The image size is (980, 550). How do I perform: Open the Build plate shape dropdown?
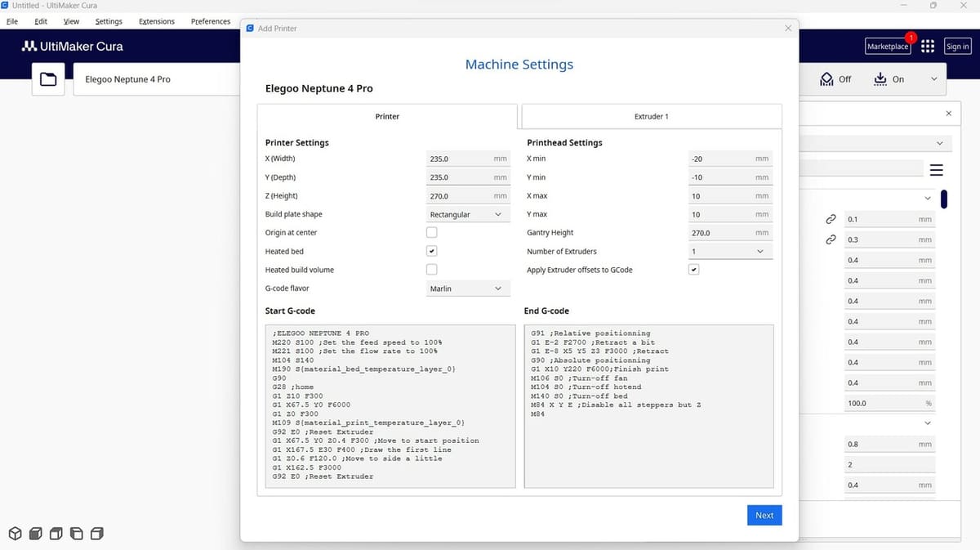pyautogui.click(x=468, y=214)
